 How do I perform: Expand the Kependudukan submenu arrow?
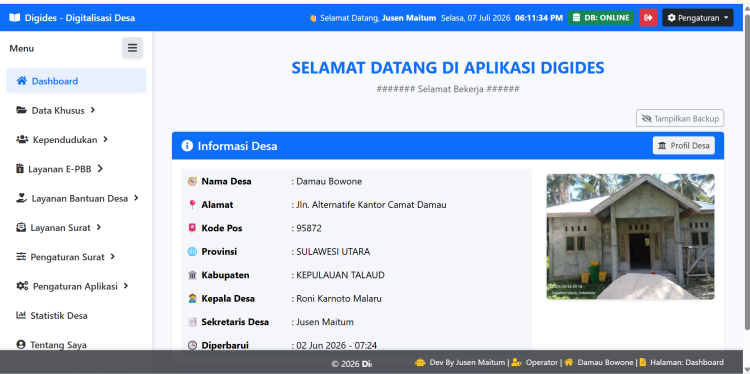105,140
